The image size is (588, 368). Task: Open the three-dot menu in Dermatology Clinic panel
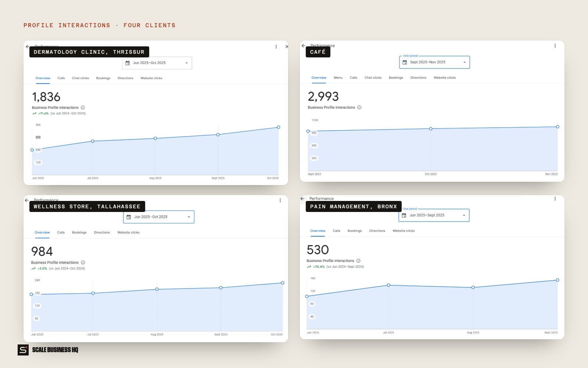click(x=276, y=47)
